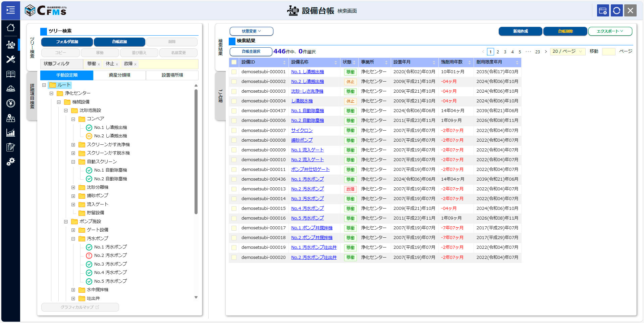Switch to the 資産分類順 tab

[x=119, y=75]
